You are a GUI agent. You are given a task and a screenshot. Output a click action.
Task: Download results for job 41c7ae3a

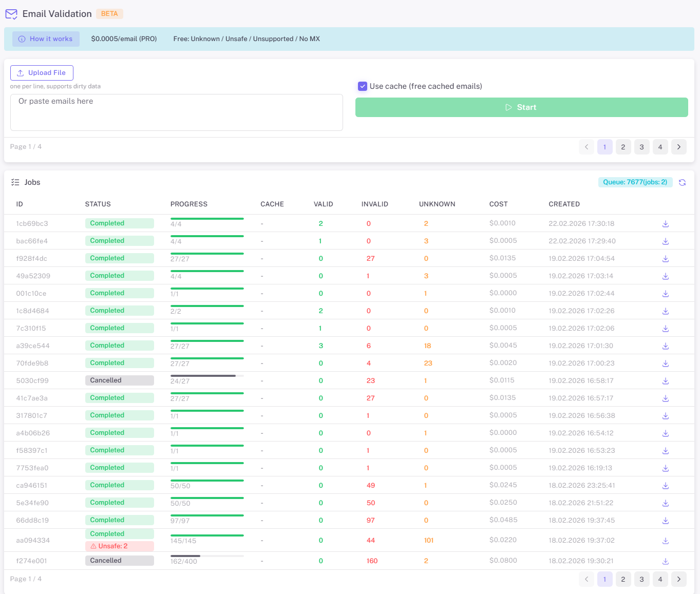pyautogui.click(x=665, y=398)
